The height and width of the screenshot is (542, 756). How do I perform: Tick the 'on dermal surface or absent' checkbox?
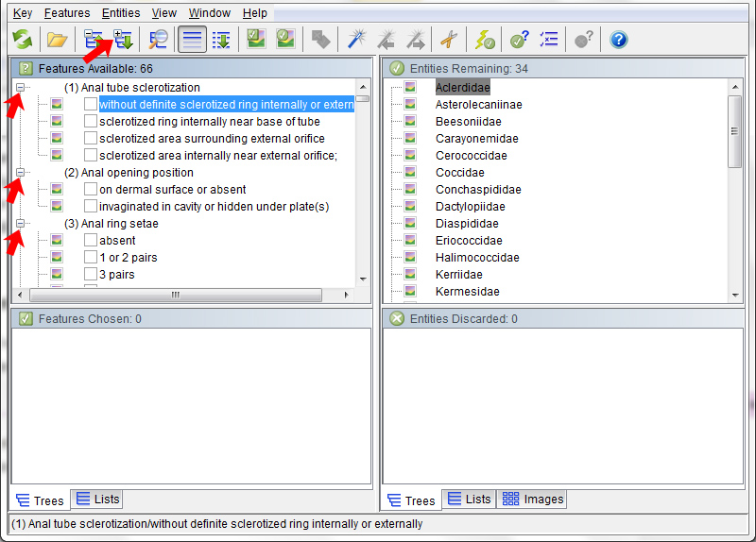91,190
